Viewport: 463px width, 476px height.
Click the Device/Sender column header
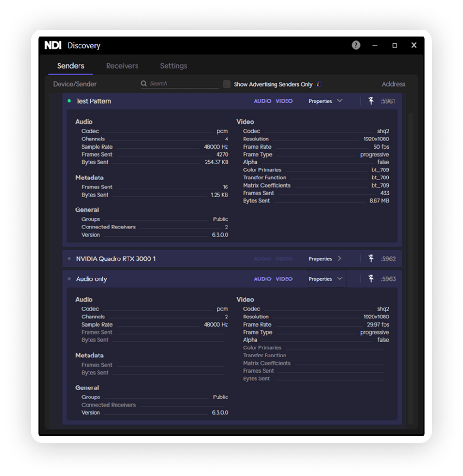pos(75,84)
